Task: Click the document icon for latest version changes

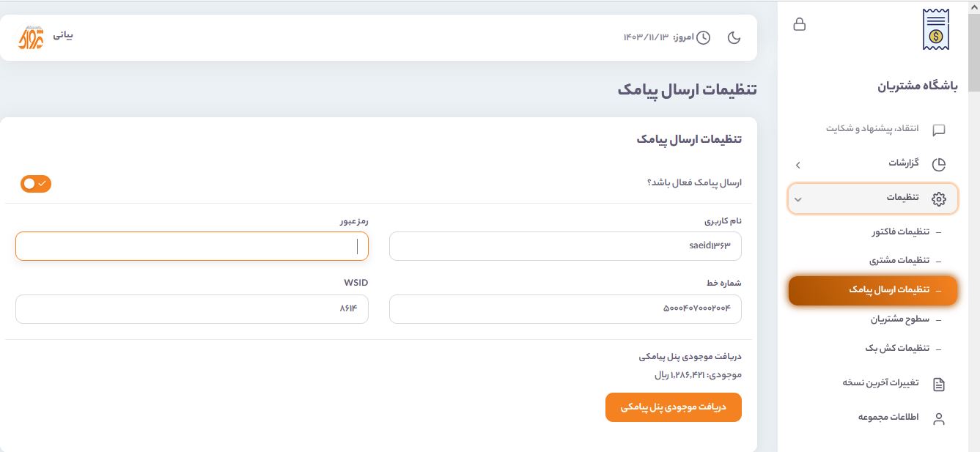Action: (x=938, y=385)
